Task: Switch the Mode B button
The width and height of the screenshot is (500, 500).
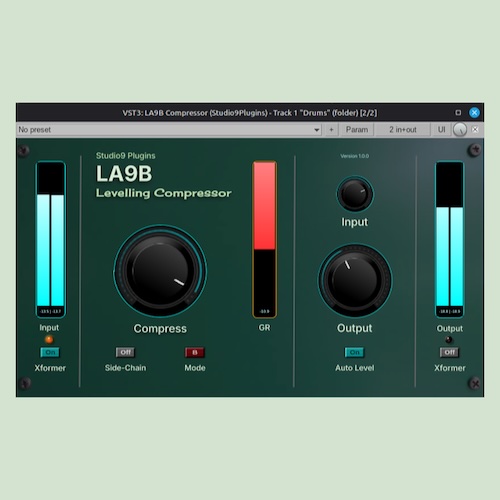Action: (195, 352)
